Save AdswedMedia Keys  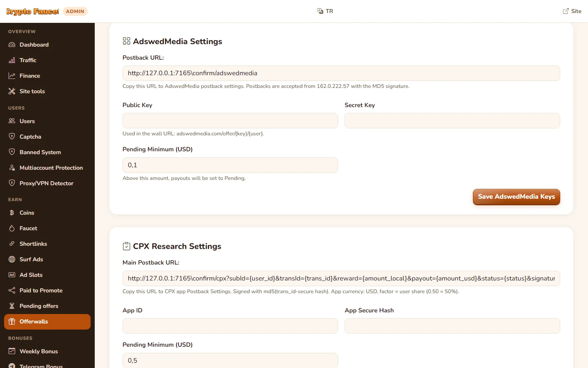click(516, 197)
